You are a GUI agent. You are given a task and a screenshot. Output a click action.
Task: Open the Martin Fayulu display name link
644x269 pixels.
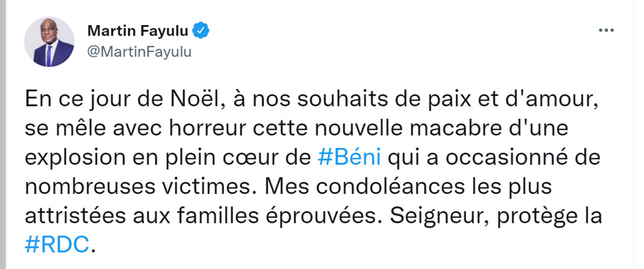tap(138, 31)
